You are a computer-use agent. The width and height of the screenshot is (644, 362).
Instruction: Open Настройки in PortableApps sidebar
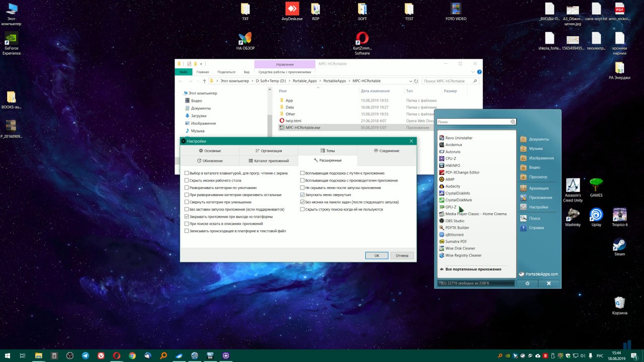pyautogui.click(x=534, y=207)
